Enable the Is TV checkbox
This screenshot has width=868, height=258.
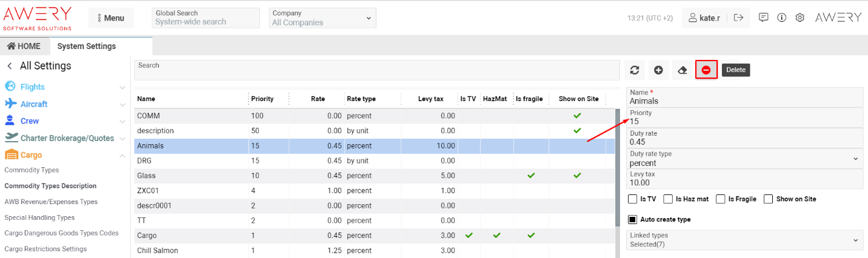[633, 199]
